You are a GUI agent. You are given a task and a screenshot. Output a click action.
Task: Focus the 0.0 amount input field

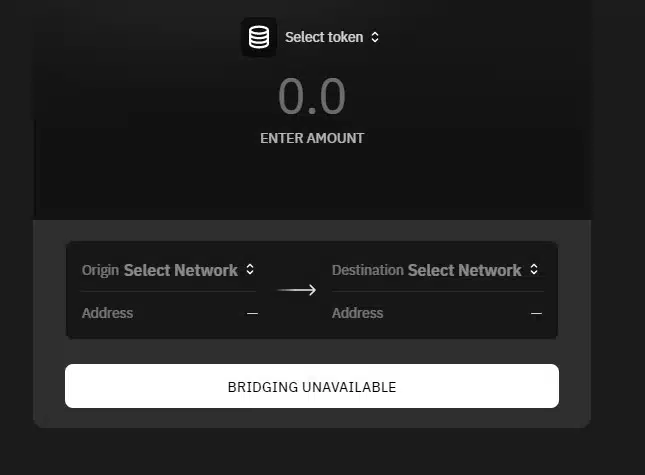pyautogui.click(x=312, y=96)
